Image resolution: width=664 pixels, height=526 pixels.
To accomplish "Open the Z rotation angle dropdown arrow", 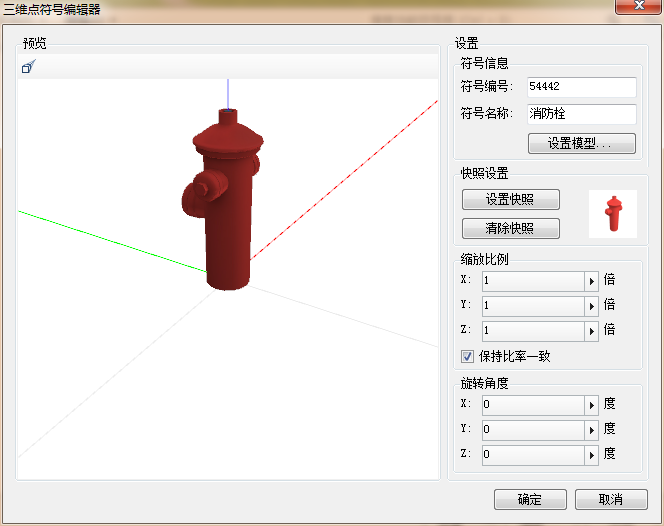I will click(592, 455).
